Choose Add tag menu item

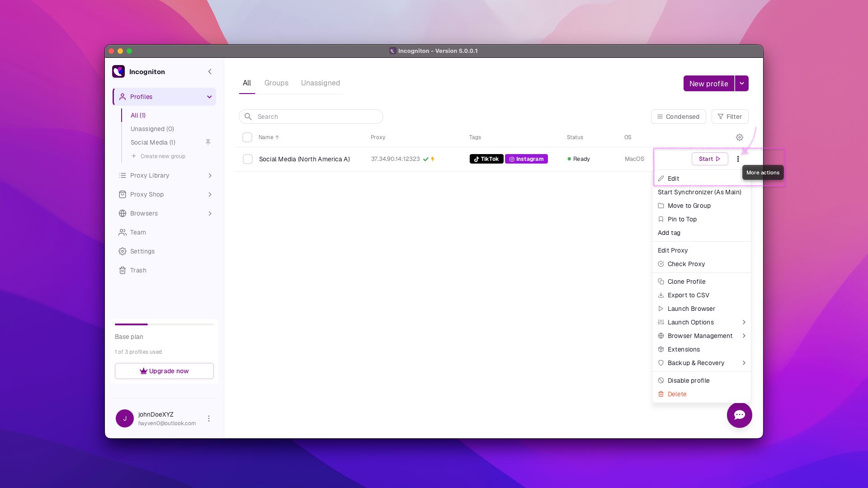pyautogui.click(x=702, y=233)
